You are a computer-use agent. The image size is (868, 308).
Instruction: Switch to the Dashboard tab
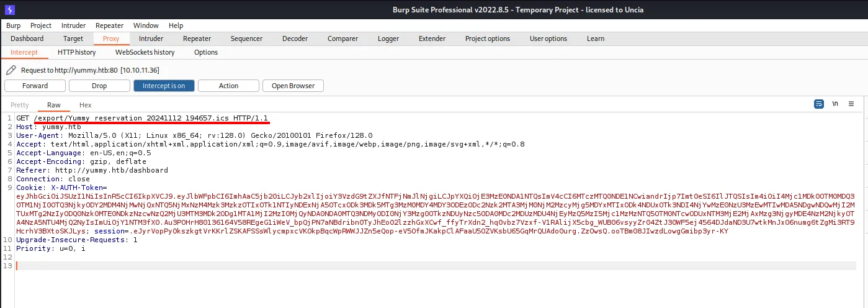(27, 38)
